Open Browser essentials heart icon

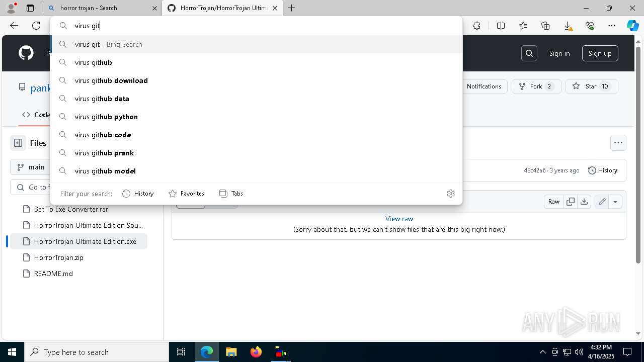coord(590,26)
